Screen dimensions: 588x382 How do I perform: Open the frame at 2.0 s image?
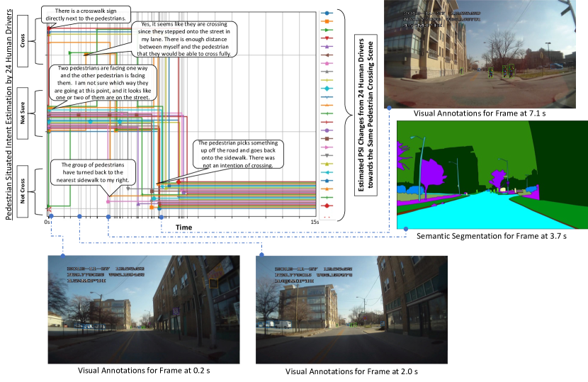click(351, 310)
